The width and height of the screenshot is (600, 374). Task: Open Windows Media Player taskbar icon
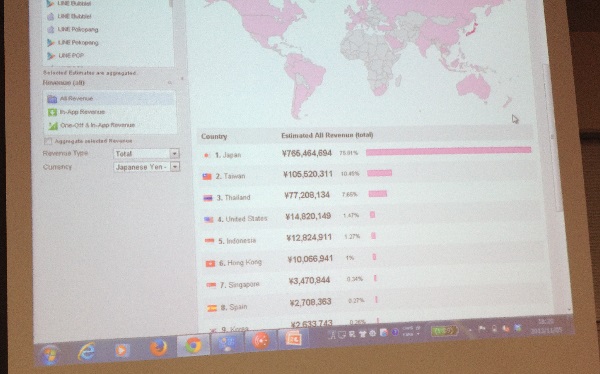(122, 350)
